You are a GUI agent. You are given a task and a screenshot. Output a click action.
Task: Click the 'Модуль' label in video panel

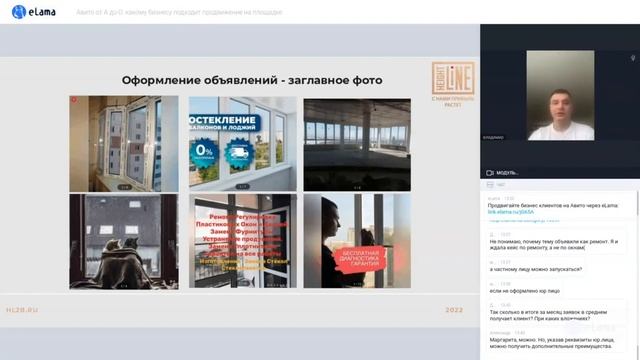pyautogui.click(x=507, y=173)
